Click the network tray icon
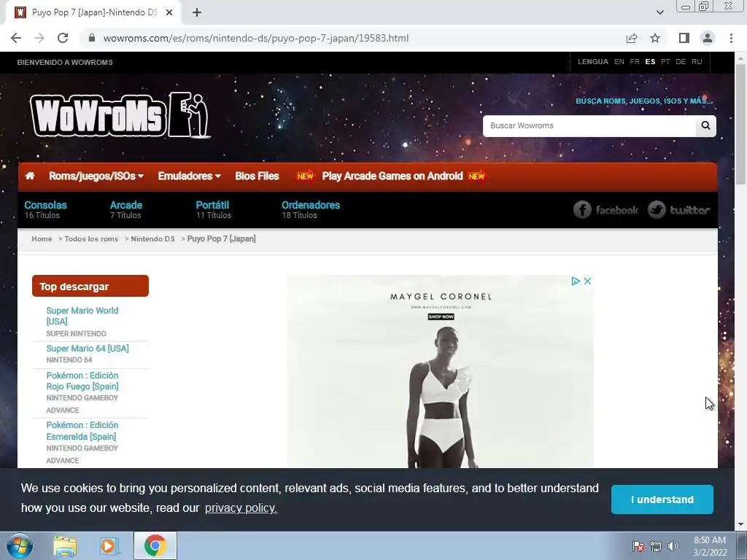 pyautogui.click(x=656, y=546)
